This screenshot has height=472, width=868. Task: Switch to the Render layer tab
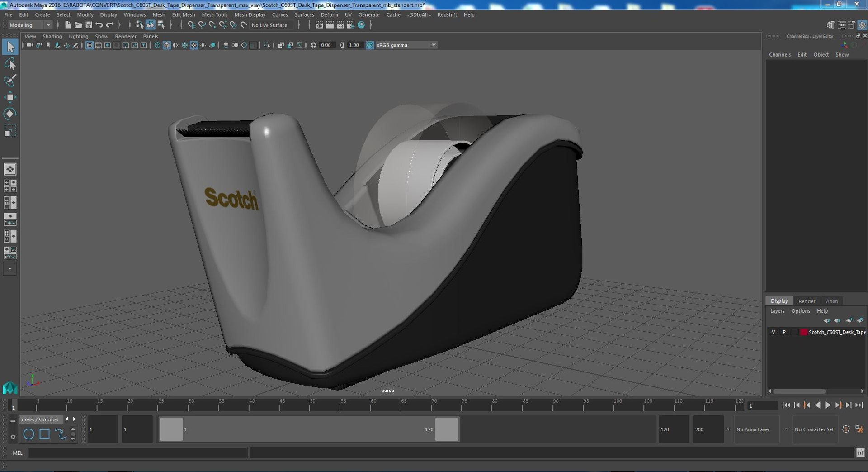click(807, 301)
